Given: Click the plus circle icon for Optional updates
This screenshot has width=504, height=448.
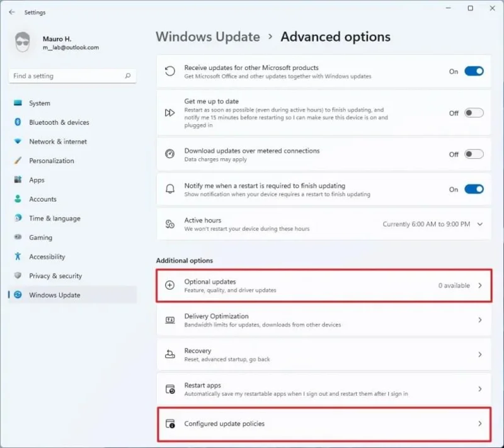Looking at the screenshot, I should pos(169,285).
